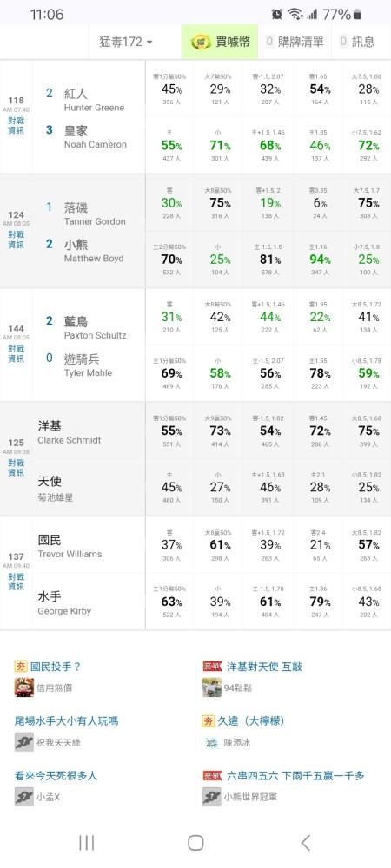Open 信用無價 user avatar
391x868 pixels.
[23, 687]
